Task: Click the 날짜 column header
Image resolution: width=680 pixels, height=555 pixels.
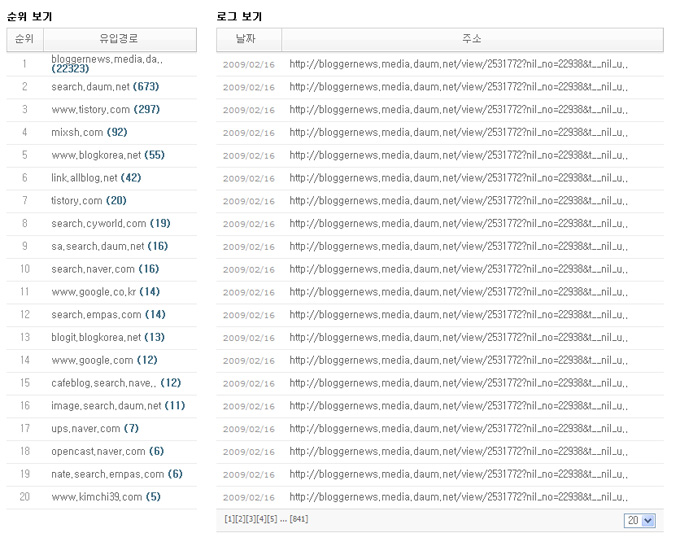Action: [248, 39]
